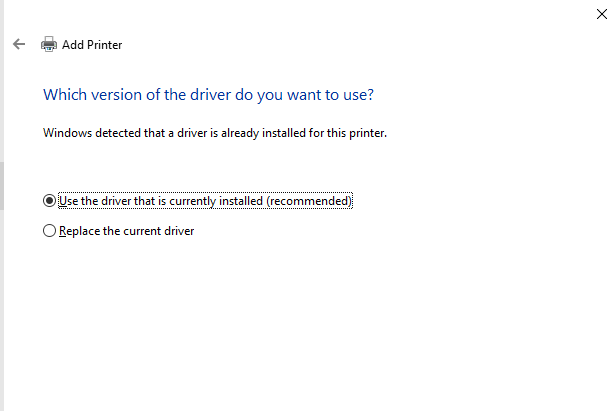Click the word 'recommended' in first option

309,201
